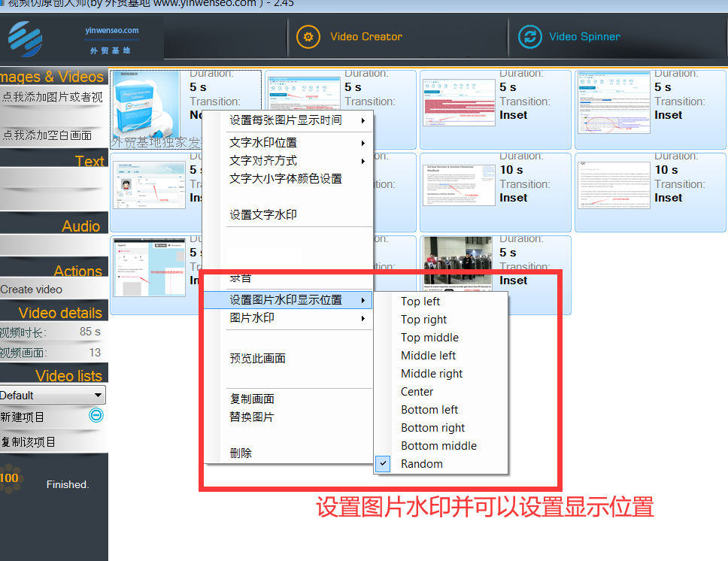
Task: Choose Center watermark position
Action: click(417, 392)
